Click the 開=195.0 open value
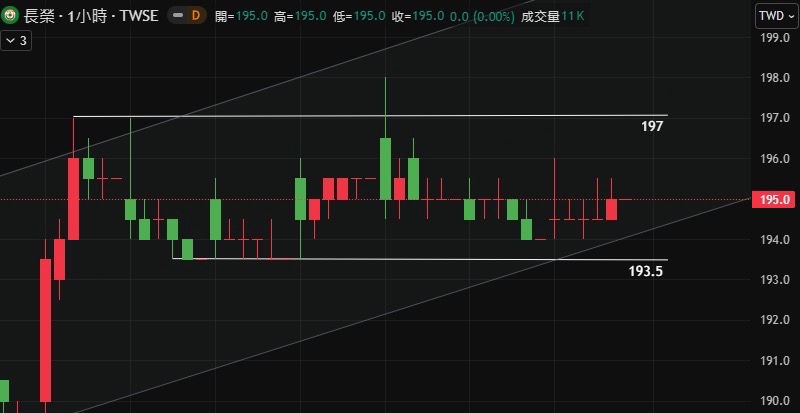The height and width of the screenshot is (413, 800). click(241, 16)
